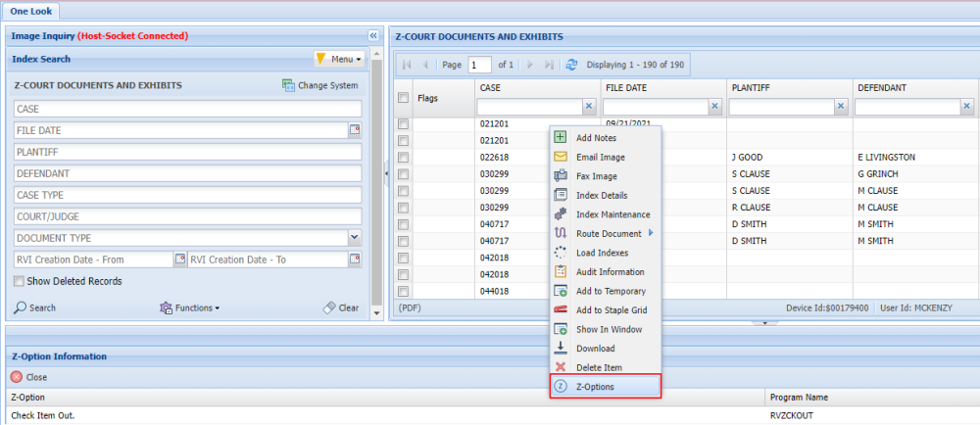Collapse the Image Inquiry panel
The height and width of the screenshot is (425, 980).
pyautogui.click(x=372, y=35)
